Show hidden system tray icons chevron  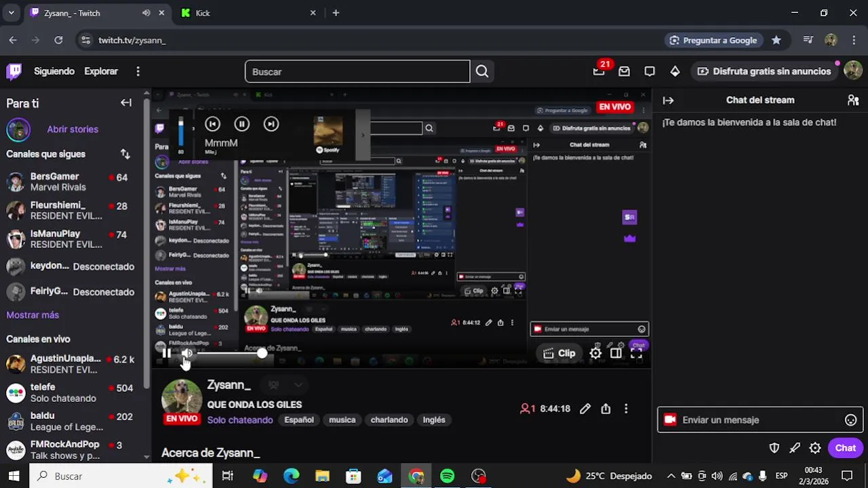[671, 476]
